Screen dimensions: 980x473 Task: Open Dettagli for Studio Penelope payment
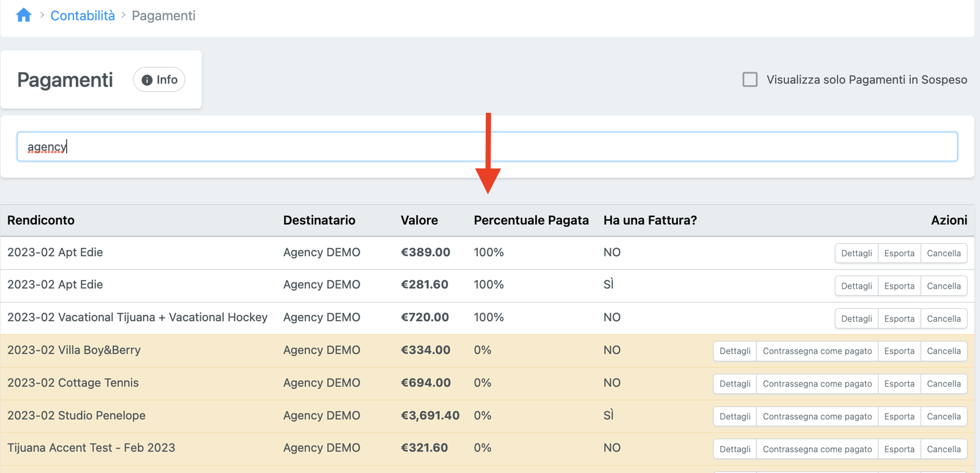click(x=734, y=417)
